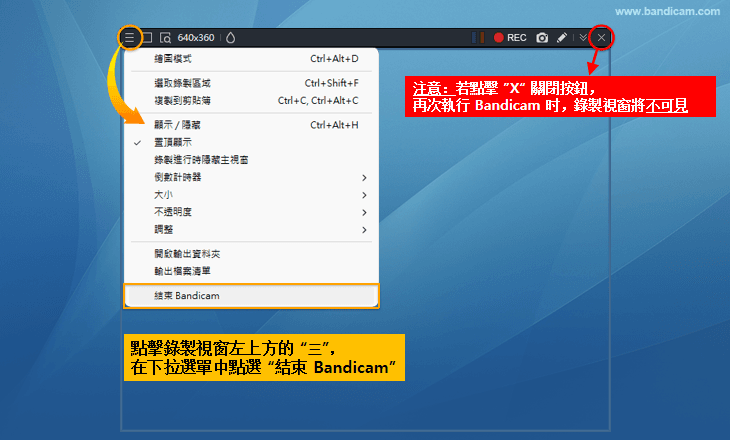The height and width of the screenshot is (440, 730).
Task: Select 繪圖模式 from the menu
Action: [251, 59]
